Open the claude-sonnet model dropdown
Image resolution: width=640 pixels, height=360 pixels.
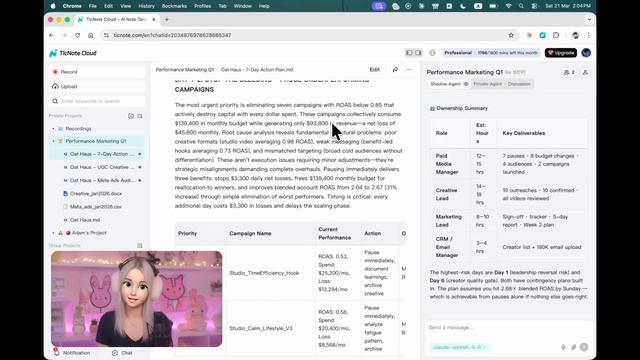460,347
